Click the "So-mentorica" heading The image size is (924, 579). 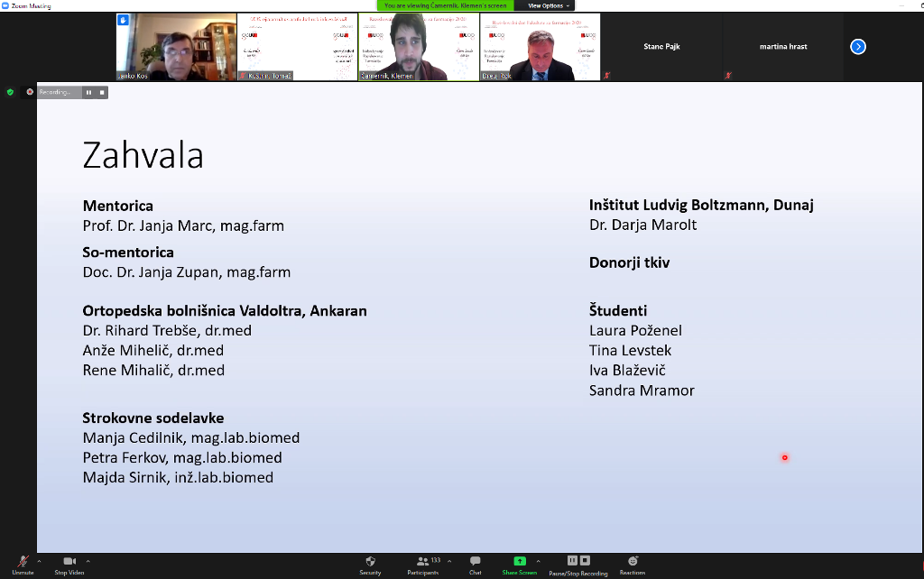[x=128, y=253]
